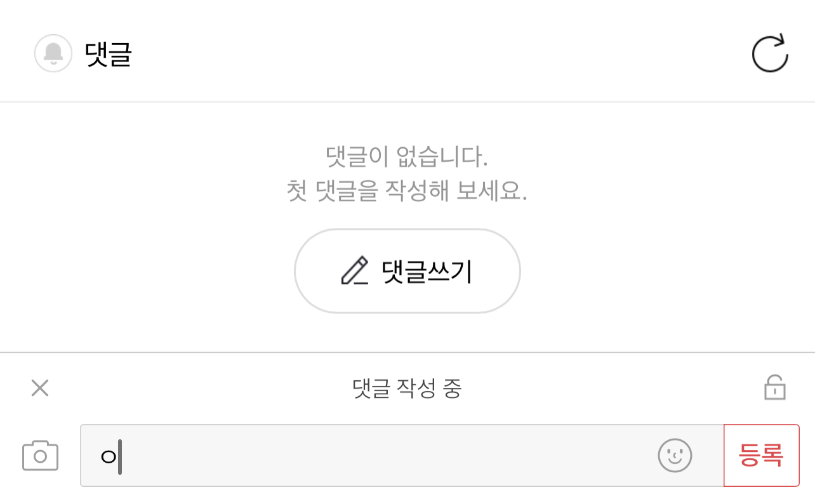Refresh the comments list
Screen dimensions: 815x504
(769, 53)
